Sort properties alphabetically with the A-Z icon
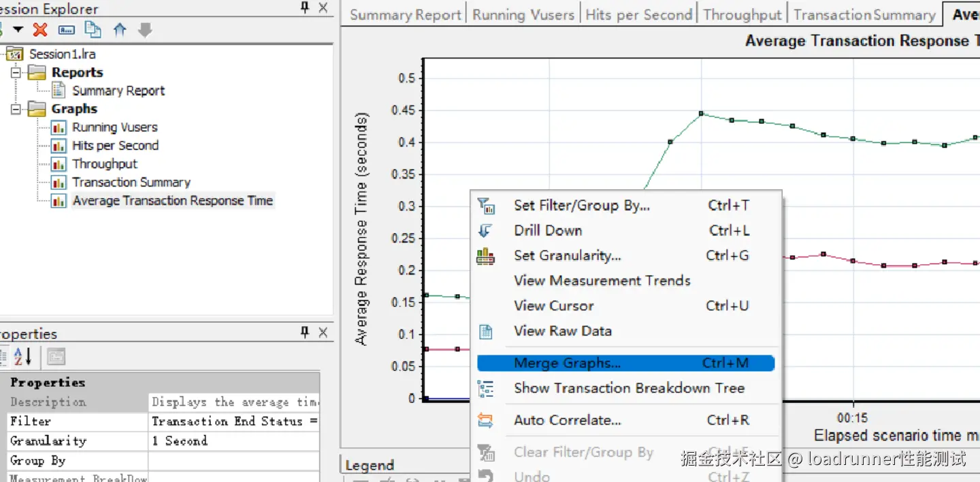 (23, 356)
